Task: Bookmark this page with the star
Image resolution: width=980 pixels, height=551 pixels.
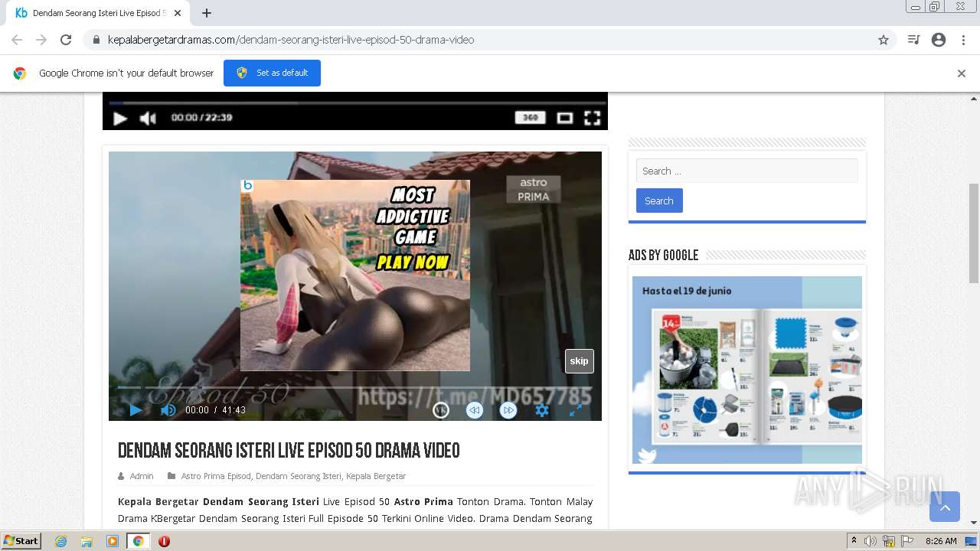Action: pyautogui.click(x=884, y=40)
